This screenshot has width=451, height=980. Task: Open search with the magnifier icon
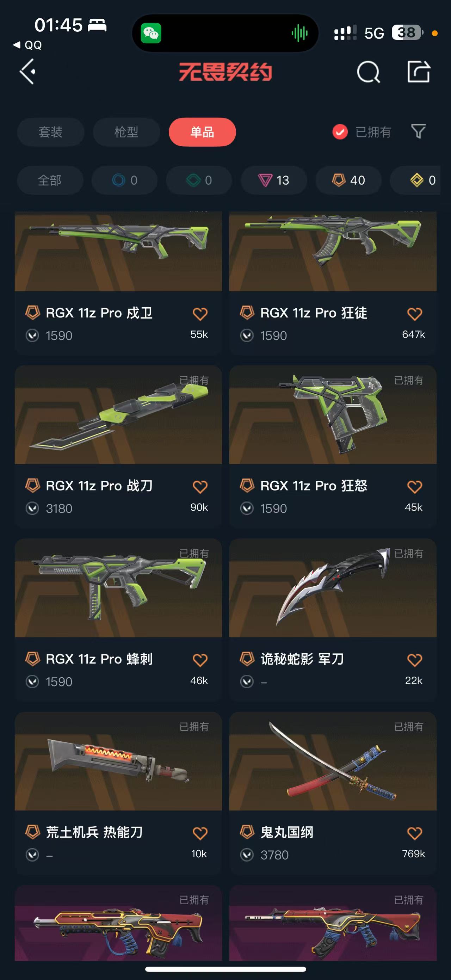[368, 72]
